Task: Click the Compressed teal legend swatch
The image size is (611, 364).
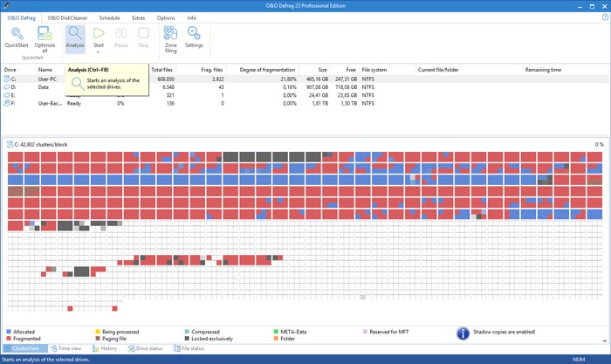Action: coord(187,332)
